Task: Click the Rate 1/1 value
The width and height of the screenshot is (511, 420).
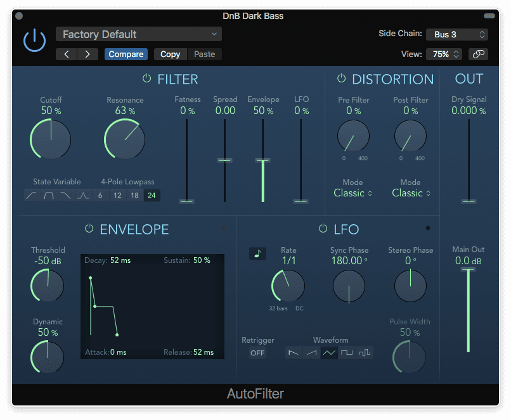Action: [288, 260]
